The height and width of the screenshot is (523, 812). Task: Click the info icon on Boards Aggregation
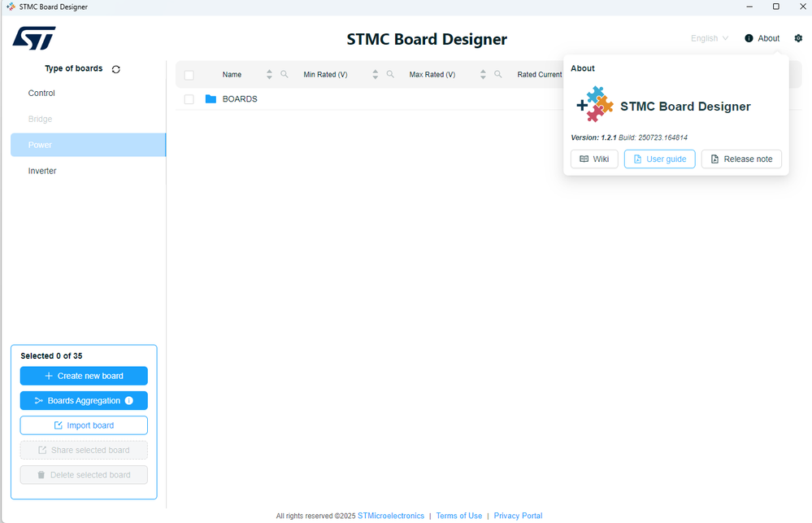tap(129, 400)
